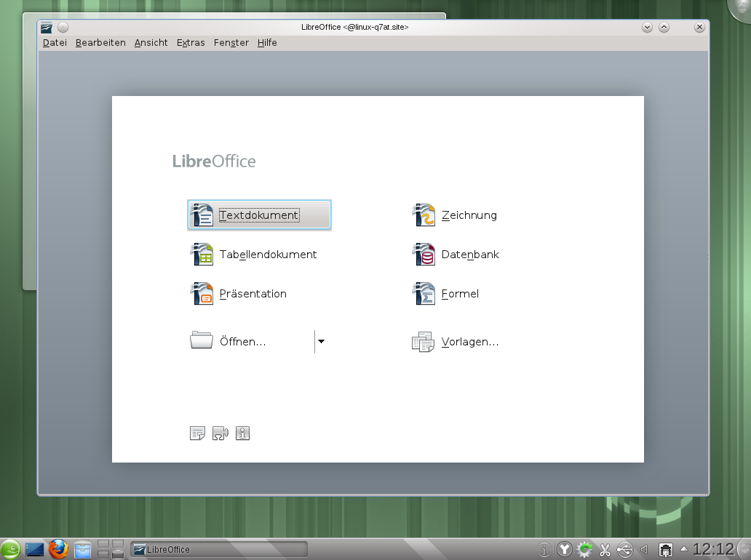Screen dimensions: 751x560
Task: Click the info icon at the bottom
Action: point(242,433)
